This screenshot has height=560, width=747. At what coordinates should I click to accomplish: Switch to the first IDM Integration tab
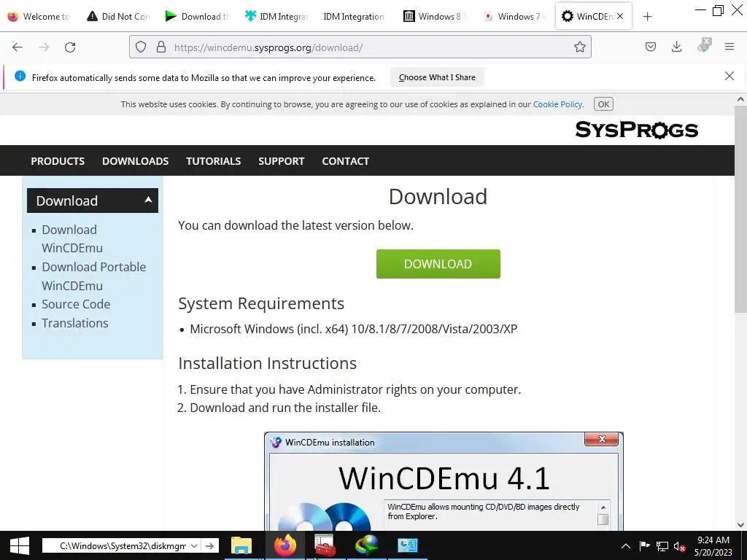276,16
